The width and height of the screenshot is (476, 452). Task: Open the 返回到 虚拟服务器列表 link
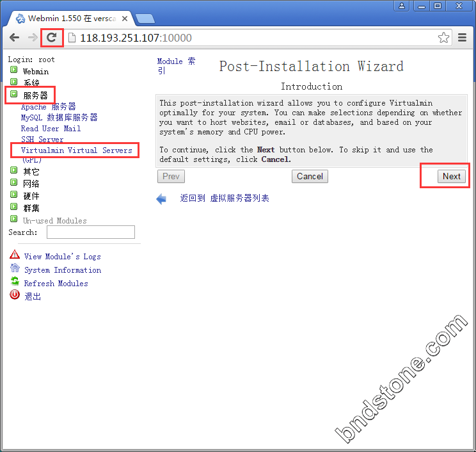click(225, 198)
